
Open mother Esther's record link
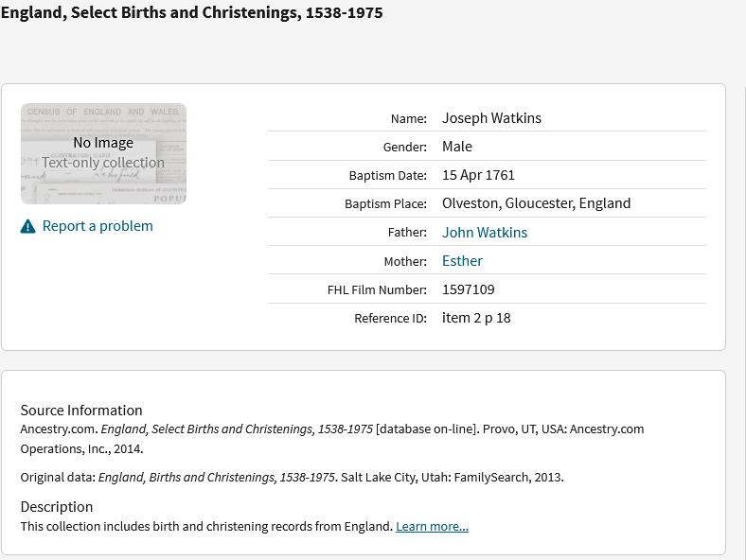coord(462,261)
